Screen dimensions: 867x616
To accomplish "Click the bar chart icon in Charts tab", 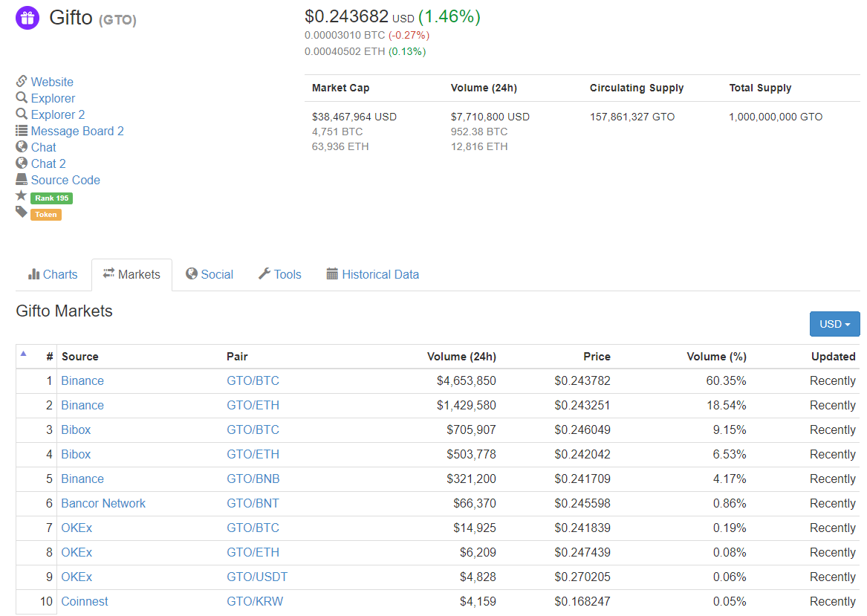I will tap(33, 273).
